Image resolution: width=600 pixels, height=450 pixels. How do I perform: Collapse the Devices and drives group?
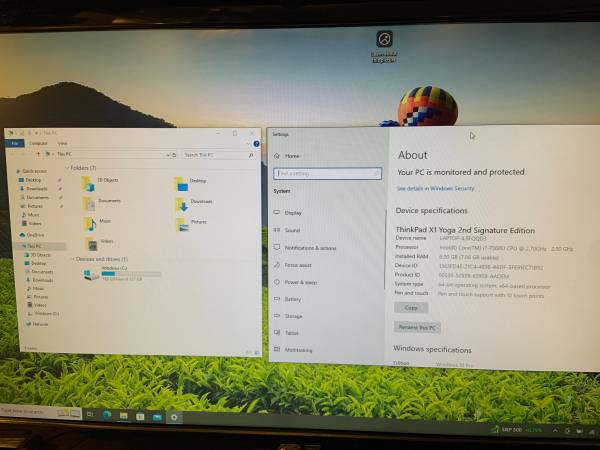73,259
